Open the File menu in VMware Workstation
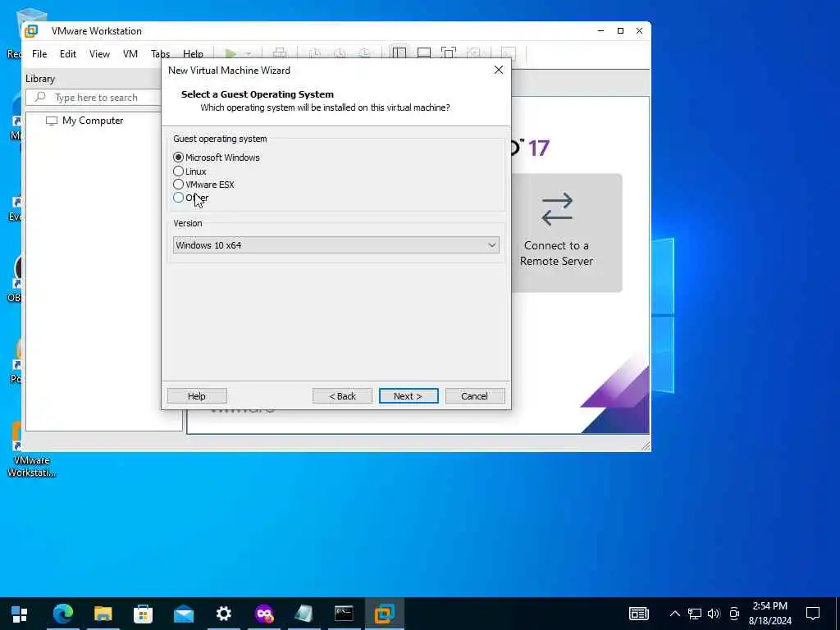This screenshot has height=630, width=840. [x=39, y=54]
